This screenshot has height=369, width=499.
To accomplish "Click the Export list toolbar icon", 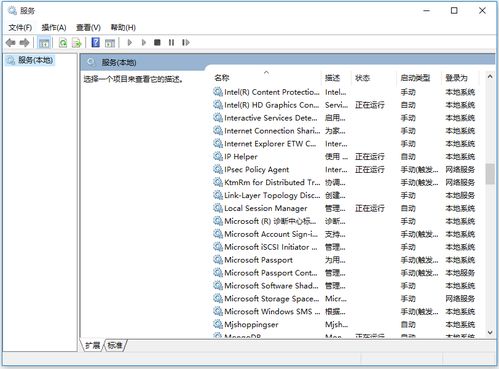I will (x=76, y=43).
